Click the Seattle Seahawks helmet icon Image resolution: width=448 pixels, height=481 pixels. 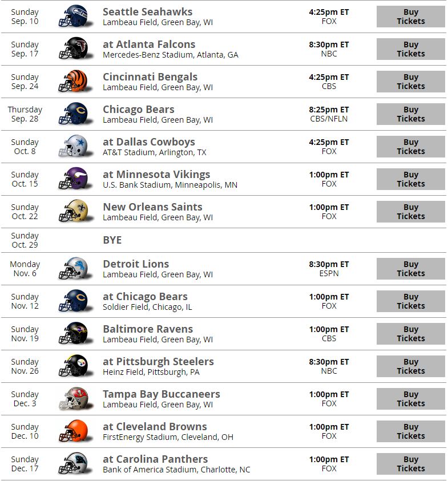[x=75, y=17]
